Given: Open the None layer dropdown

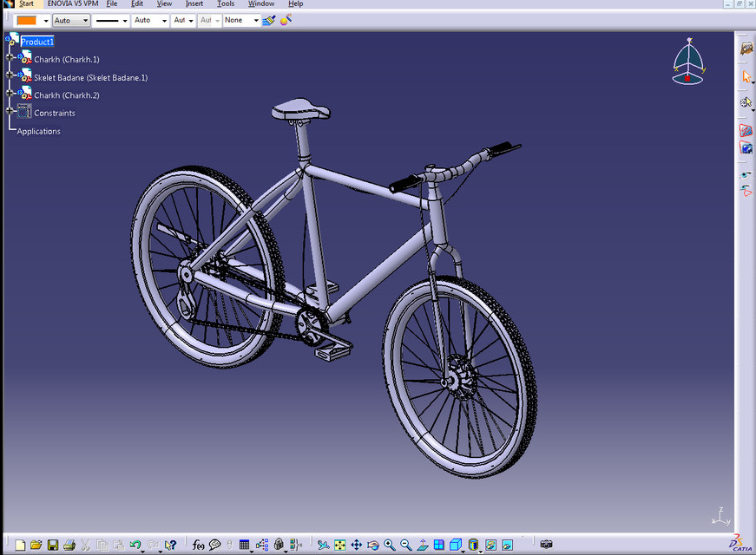Looking at the screenshot, I should click(255, 20).
